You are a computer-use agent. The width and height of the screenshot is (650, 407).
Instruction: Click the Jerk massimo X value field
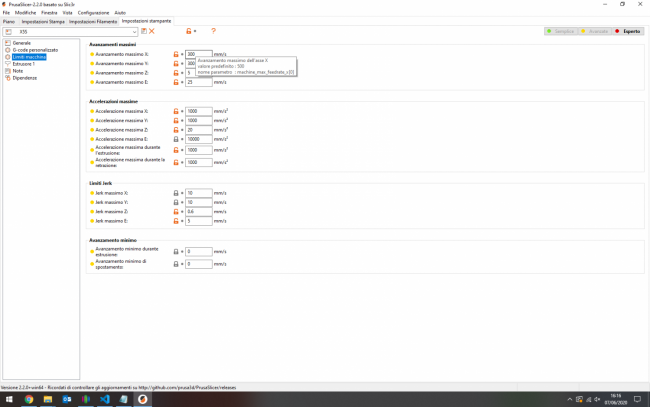tap(199, 193)
